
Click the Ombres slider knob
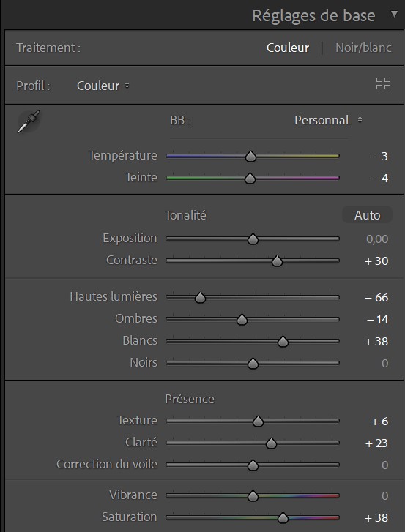pyautogui.click(x=242, y=320)
